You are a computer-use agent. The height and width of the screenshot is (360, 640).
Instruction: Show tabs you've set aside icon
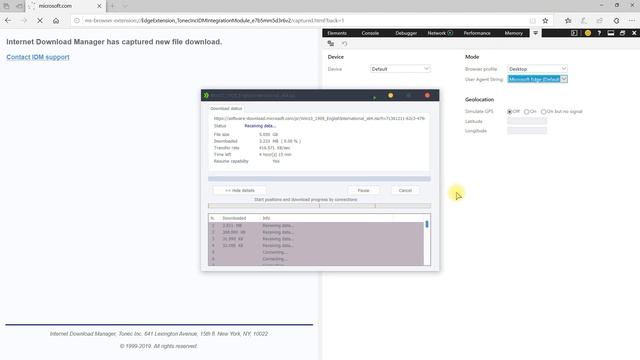pyautogui.click(x=7, y=6)
